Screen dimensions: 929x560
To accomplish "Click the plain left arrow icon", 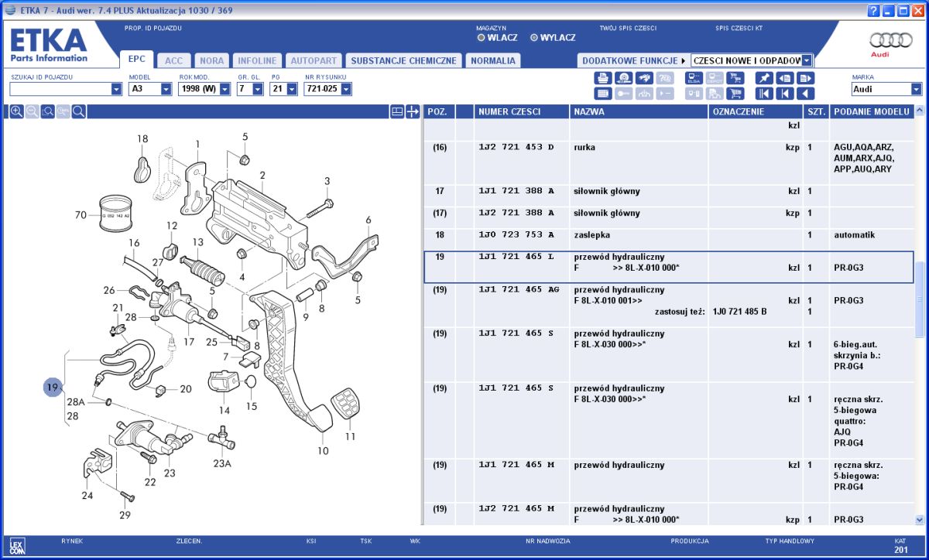I will 806,94.
